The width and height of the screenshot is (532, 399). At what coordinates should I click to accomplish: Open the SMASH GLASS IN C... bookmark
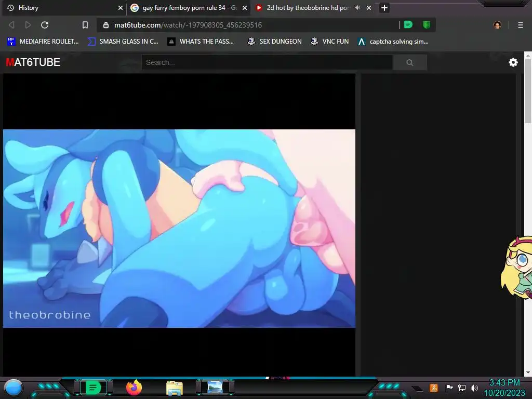(123, 42)
